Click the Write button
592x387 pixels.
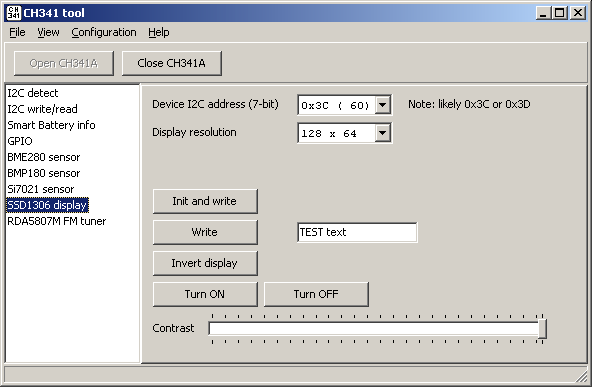pyautogui.click(x=205, y=232)
